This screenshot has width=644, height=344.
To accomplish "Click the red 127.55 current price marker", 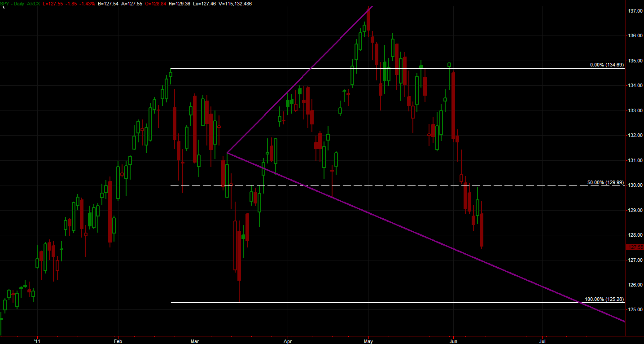I will point(635,247).
